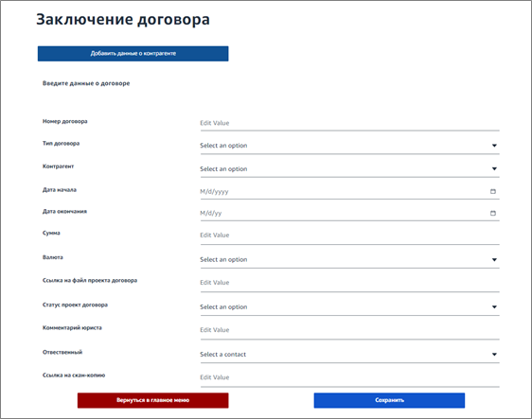
Task: Click the Ссылка на скан-копию field
Action: 350,377
